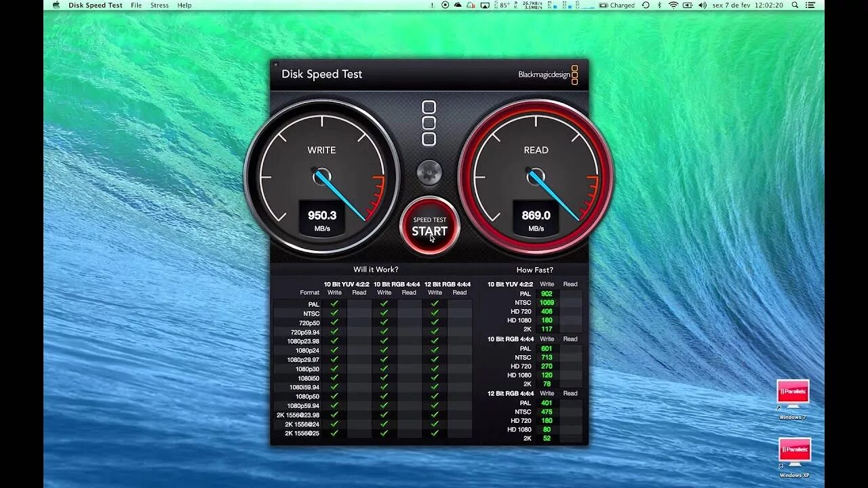This screenshot has height=488, width=868.
Task: Click the 117 value for 10 Bit YUV 2K
Action: point(547,329)
